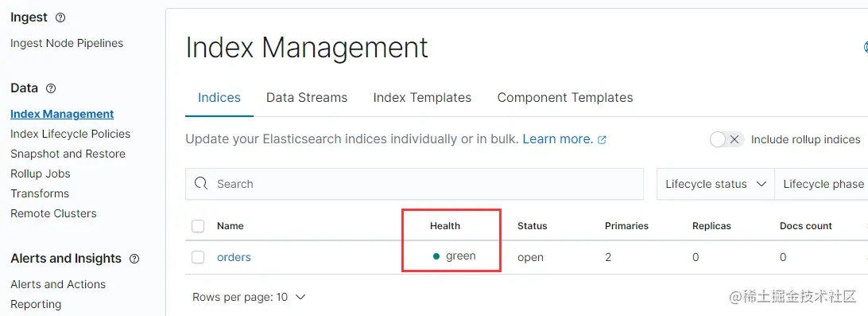
Task: Open the orders index link
Action: click(234, 257)
